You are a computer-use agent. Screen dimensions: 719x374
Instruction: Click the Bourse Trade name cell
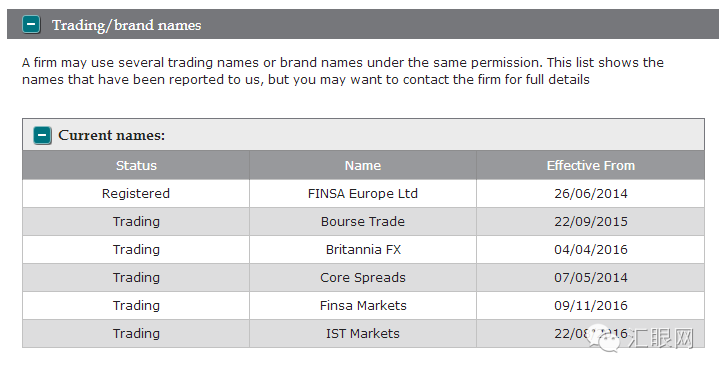363,221
